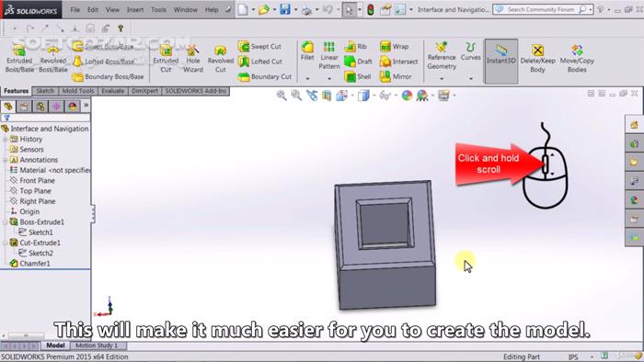Select the Move/Copy Bodies tool
Screen dimensions: 644x362
click(577, 59)
